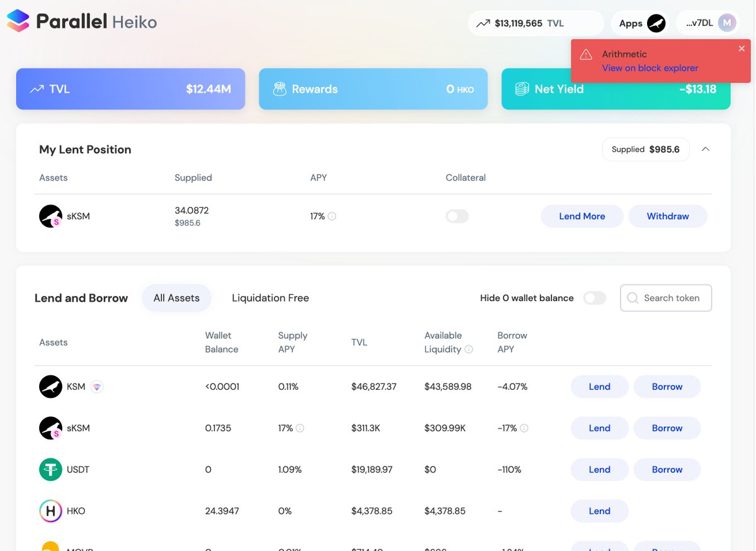Image resolution: width=756 pixels, height=551 pixels.
Task: Click the USDT borrow APY -110%
Action: coord(509,470)
